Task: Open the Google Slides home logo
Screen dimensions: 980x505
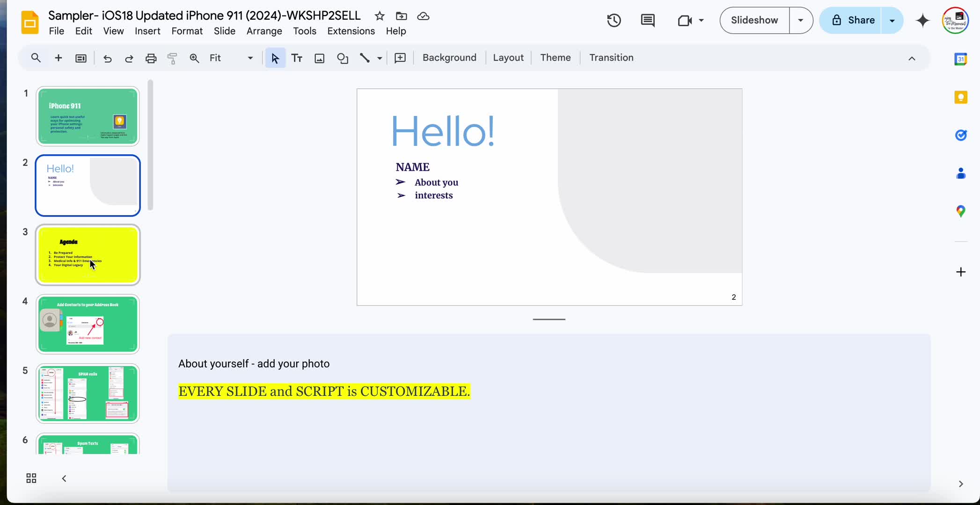Action: [30, 22]
